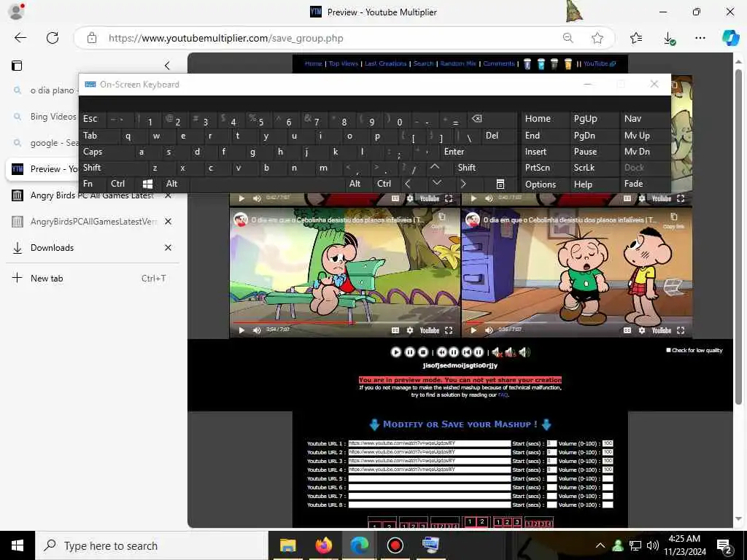747x560 pixels.
Task: Copy link icon on the bottom-right video
Action: click(x=673, y=217)
